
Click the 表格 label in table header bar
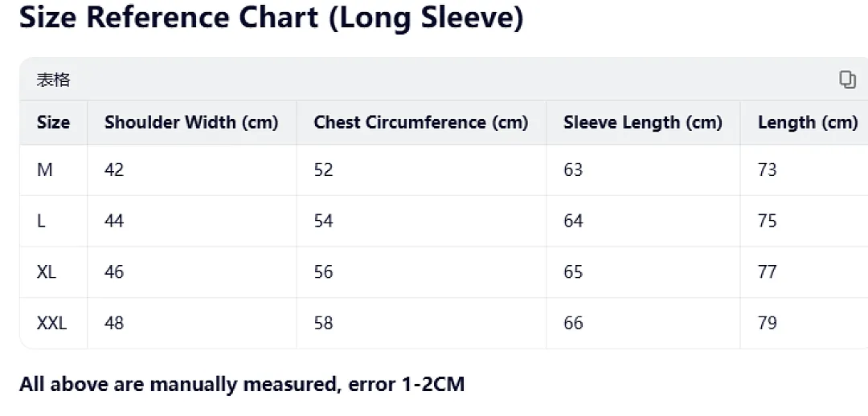[54, 80]
